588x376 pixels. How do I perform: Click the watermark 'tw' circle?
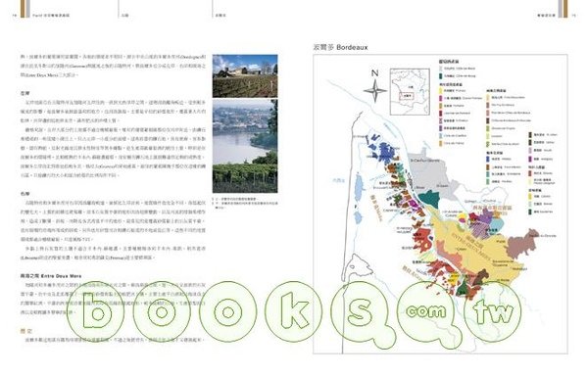coord(493,311)
